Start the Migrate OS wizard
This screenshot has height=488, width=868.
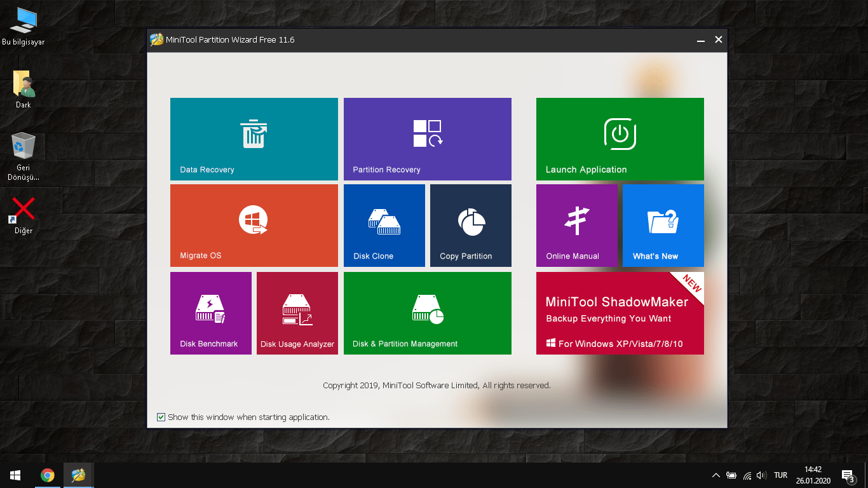254,226
